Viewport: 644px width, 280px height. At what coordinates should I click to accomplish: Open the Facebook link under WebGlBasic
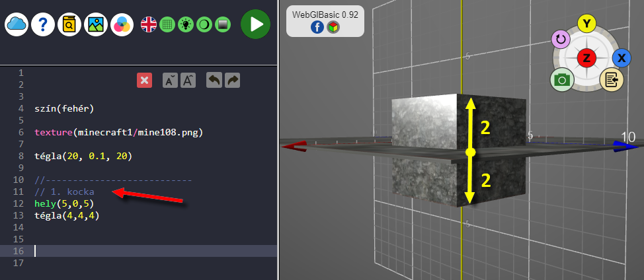coord(317,27)
